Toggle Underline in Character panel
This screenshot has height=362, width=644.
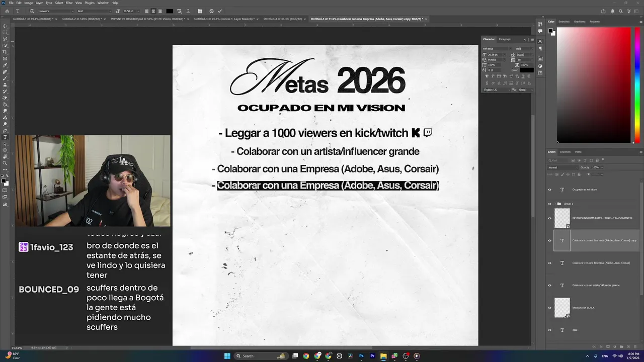pos(523,76)
